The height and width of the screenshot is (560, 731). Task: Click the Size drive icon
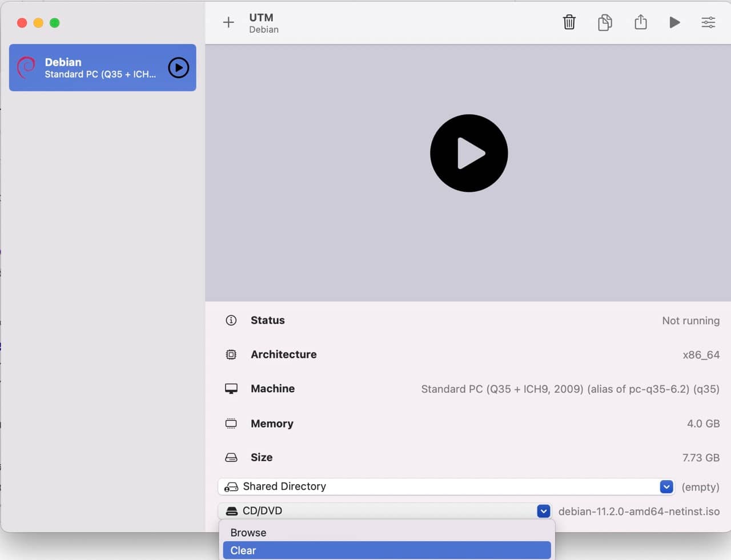(x=231, y=457)
